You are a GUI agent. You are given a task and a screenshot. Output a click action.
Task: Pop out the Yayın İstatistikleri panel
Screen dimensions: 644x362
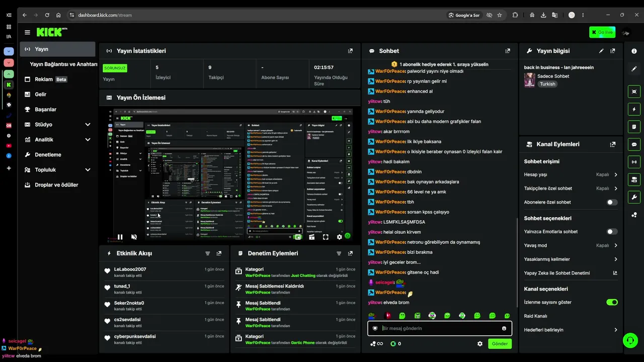click(x=350, y=51)
